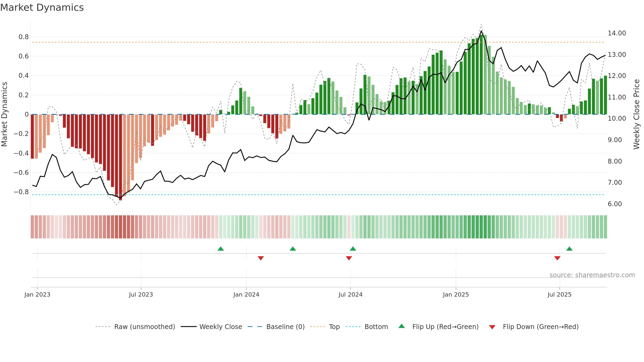Viewport: 644px width, 362px height.
Task: Toggle the Weekly Close legend entry
Action: coord(211,327)
